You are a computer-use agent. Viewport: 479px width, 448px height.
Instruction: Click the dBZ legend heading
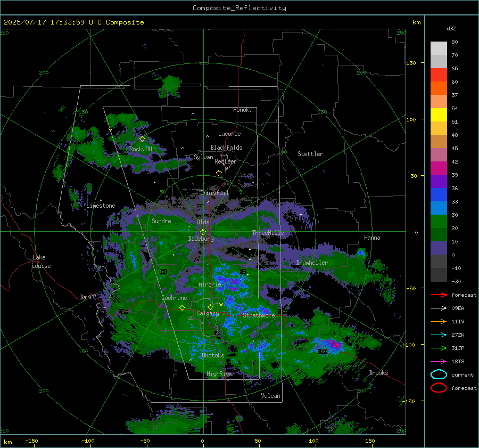tap(451, 28)
